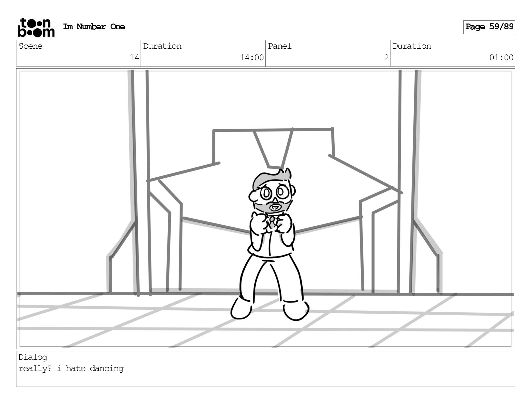Click the panel duration value "01:00"
This screenshot has width=532, height=411.
[501, 58]
